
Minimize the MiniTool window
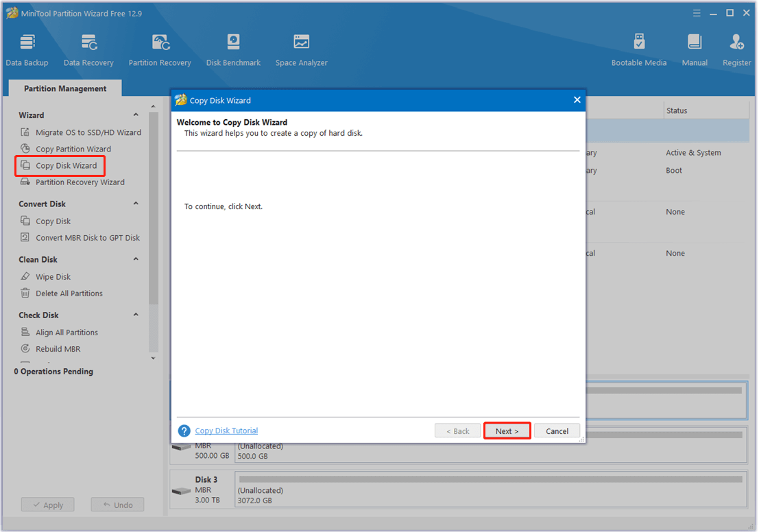point(713,14)
